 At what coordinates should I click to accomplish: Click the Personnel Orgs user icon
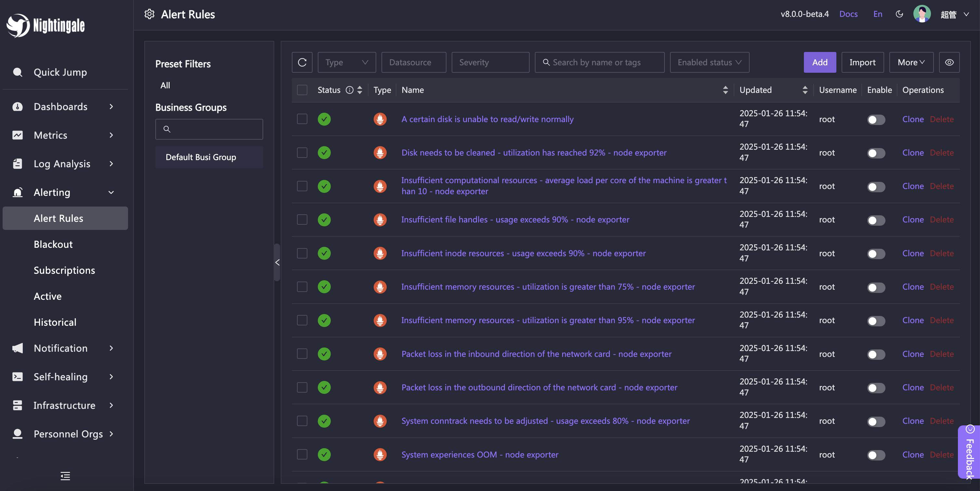tap(18, 434)
